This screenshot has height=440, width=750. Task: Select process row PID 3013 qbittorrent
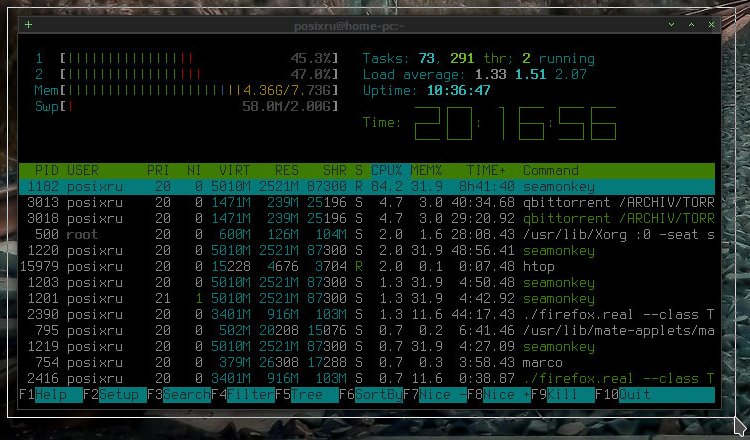367,203
